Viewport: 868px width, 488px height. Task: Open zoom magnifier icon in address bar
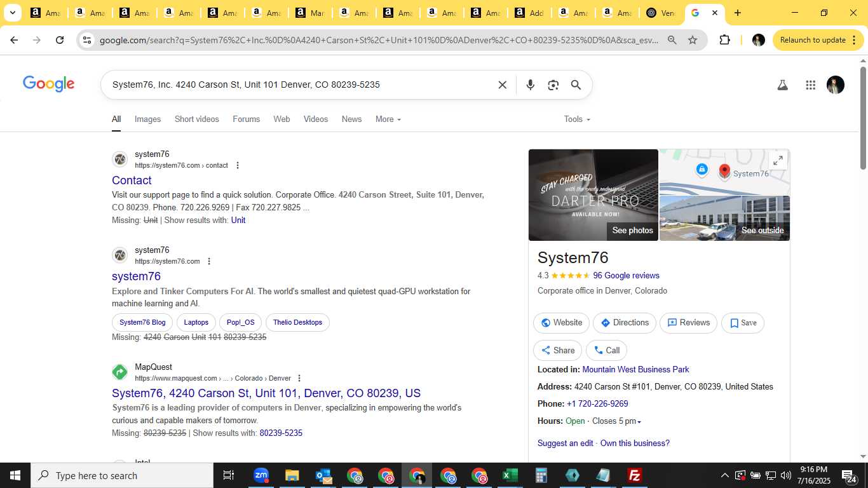click(672, 40)
